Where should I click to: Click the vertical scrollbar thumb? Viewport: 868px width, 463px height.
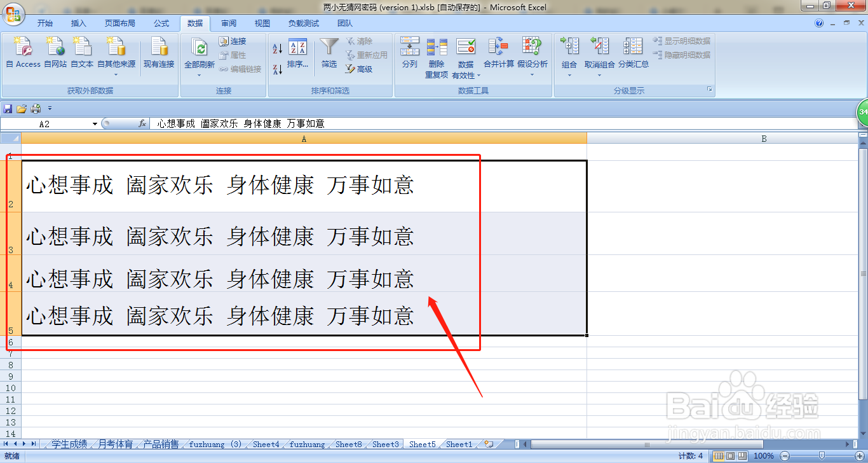(863, 273)
